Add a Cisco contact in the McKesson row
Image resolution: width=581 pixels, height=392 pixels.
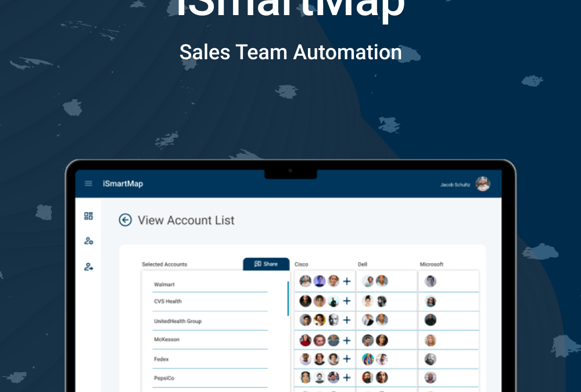[347, 340]
